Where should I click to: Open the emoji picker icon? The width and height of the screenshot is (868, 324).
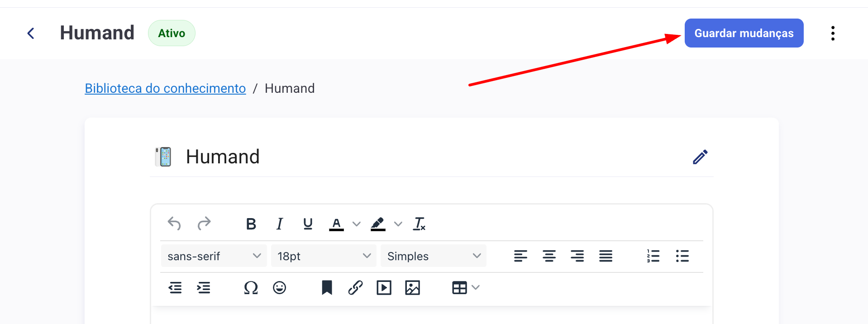(x=280, y=288)
